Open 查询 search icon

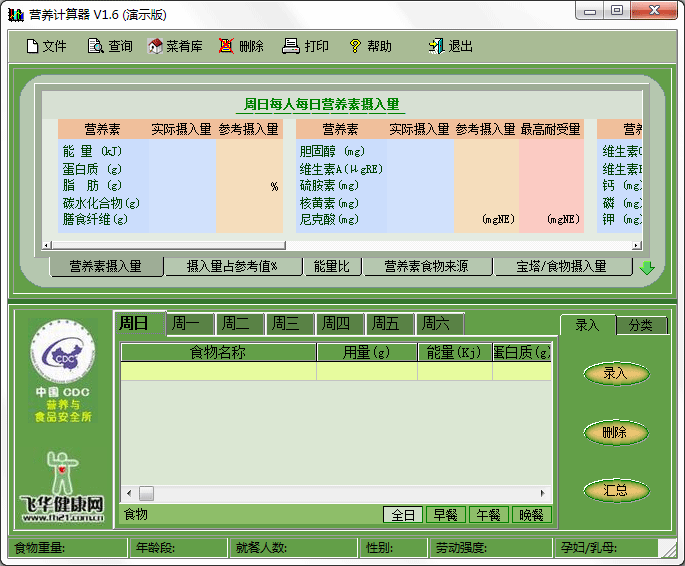pos(95,46)
